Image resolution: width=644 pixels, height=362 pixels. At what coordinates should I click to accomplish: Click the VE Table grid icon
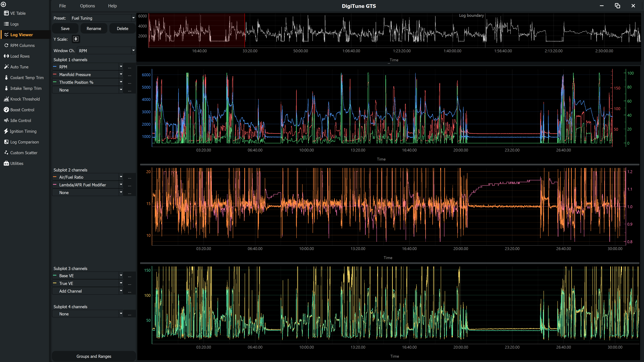(x=6, y=13)
